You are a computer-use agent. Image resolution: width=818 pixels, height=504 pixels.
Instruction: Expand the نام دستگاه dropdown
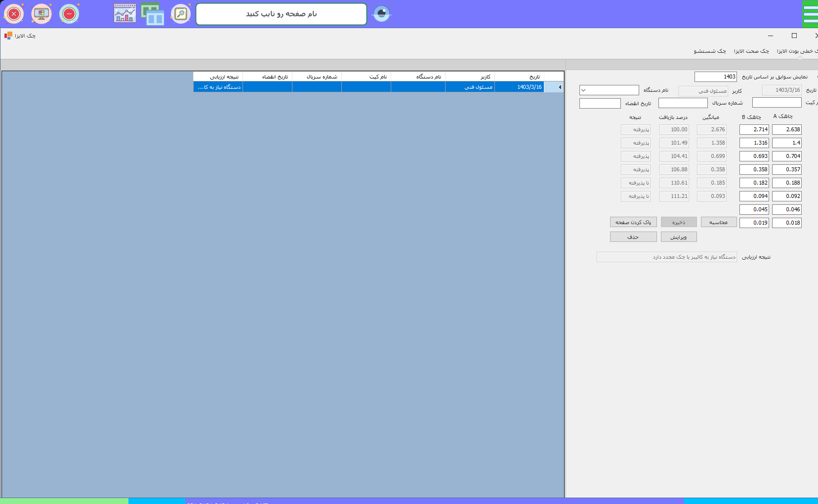583,90
